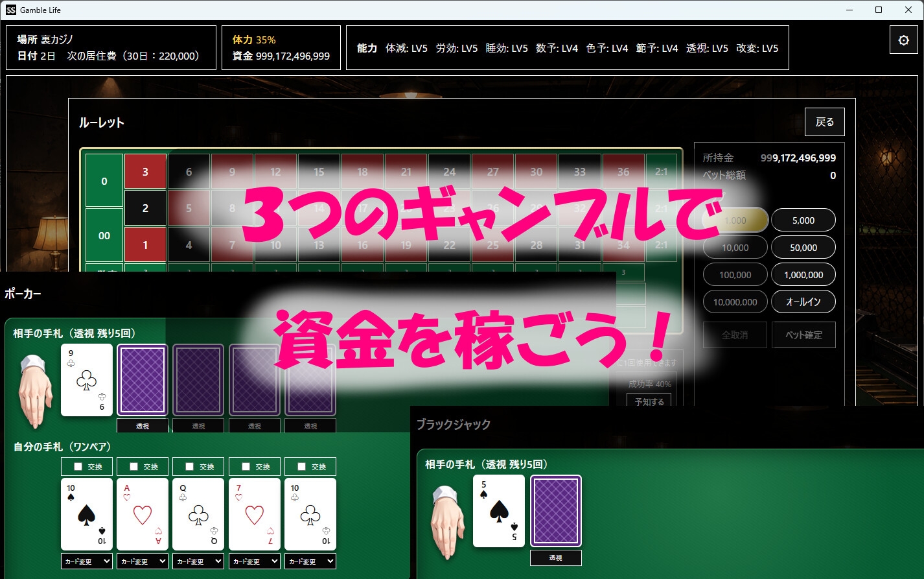This screenshot has height=579, width=924.
Task: Place bet on roulette number 34
Action: click(x=623, y=245)
